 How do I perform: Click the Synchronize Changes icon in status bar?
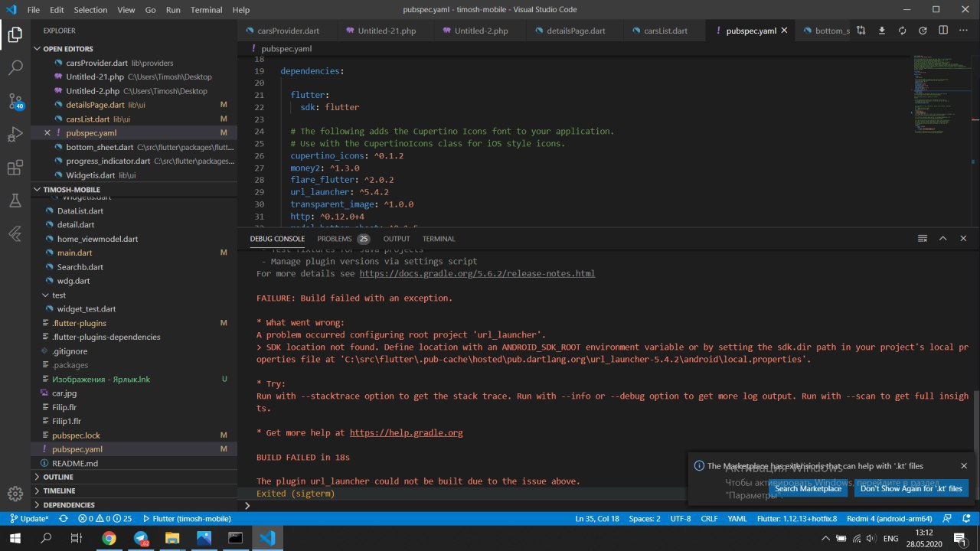(x=64, y=518)
